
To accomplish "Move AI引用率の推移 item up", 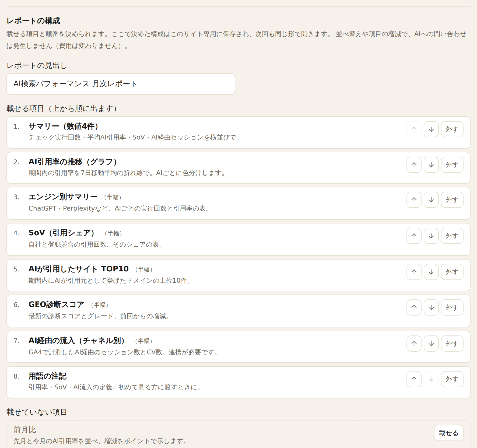I will [414, 165].
